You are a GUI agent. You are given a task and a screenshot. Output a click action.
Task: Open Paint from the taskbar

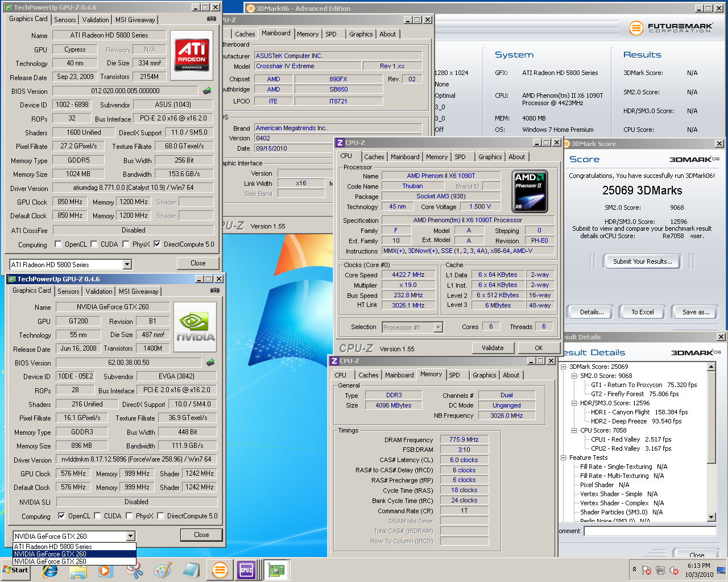163,570
